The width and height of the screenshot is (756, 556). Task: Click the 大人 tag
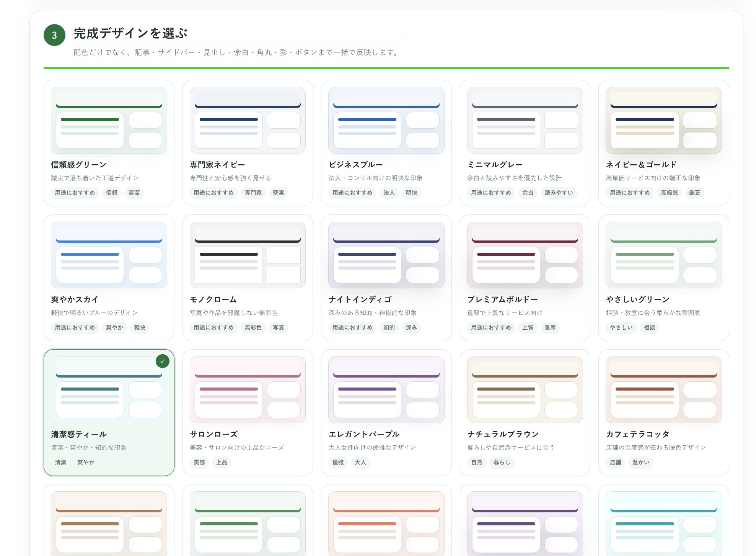(x=360, y=462)
